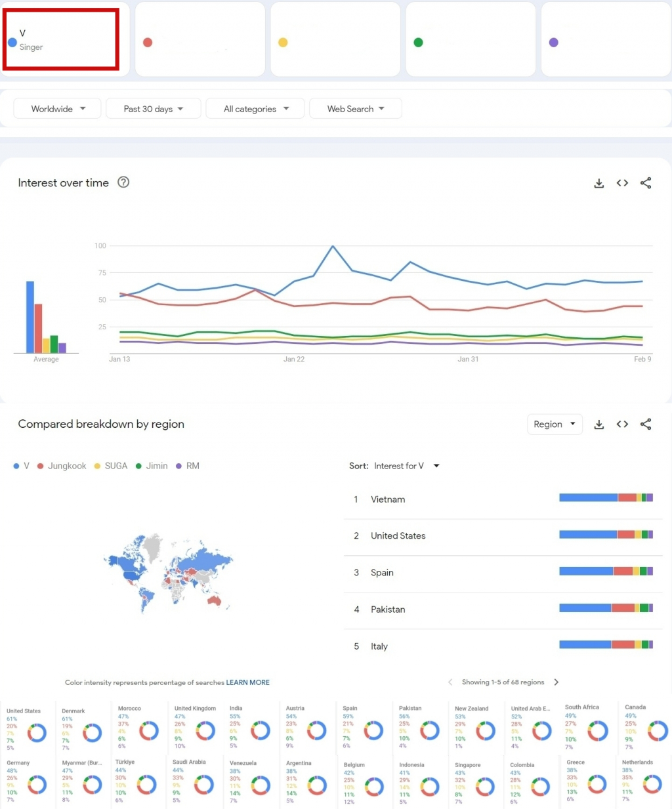Click the 'Average' label under bar chart
The height and width of the screenshot is (809, 672).
tap(46, 359)
